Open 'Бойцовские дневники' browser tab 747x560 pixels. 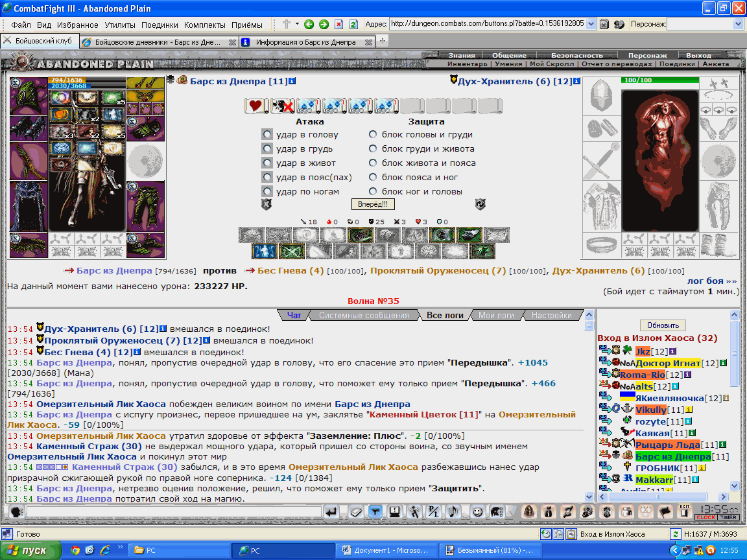[159, 42]
